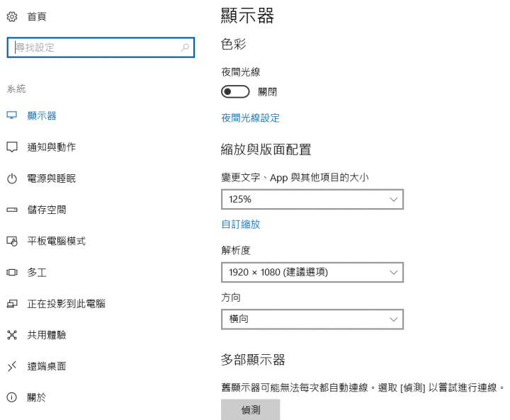Image resolution: width=510 pixels, height=420 pixels.
Task: Open 關於 settings page
Action: [37, 397]
